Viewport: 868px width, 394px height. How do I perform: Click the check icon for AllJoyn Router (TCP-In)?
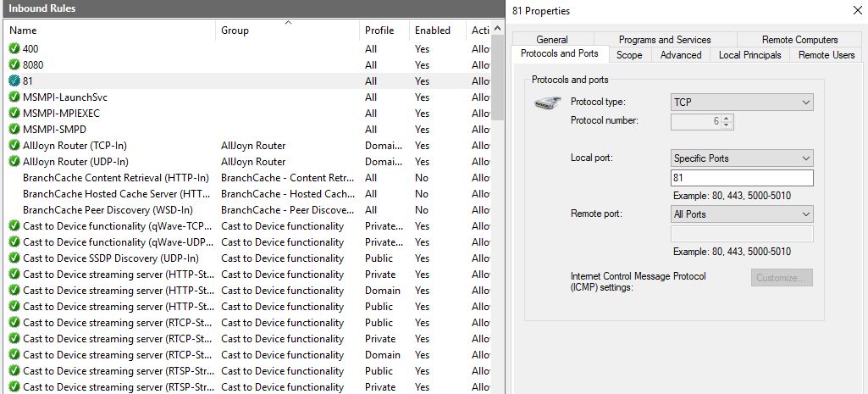click(x=14, y=145)
